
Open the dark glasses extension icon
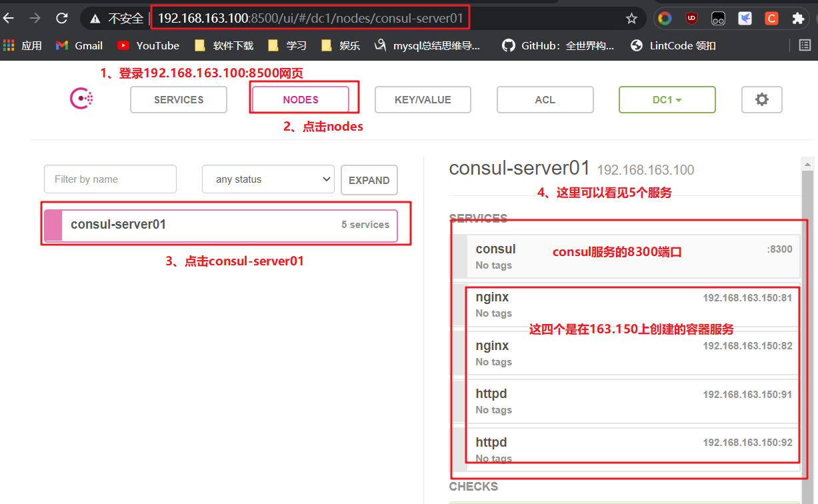click(718, 19)
